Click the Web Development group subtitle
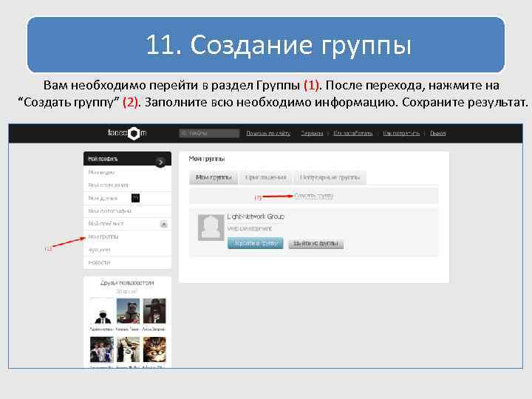532x399 pixels. (250, 228)
